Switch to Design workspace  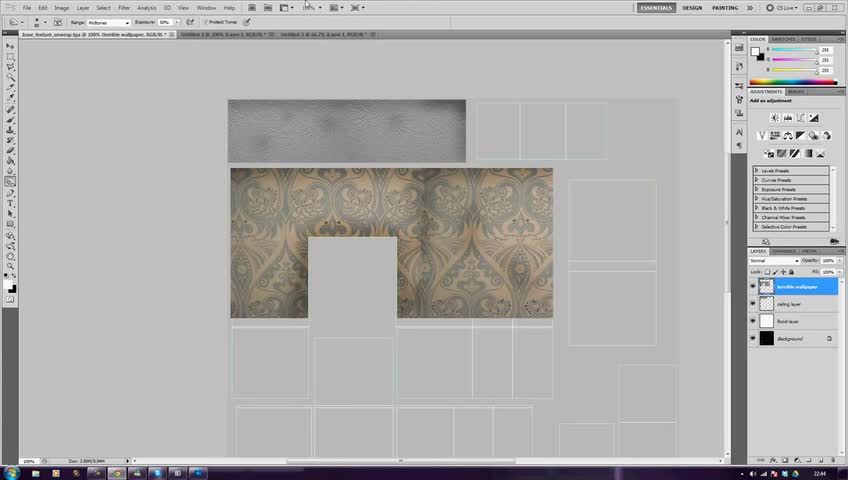coord(692,8)
